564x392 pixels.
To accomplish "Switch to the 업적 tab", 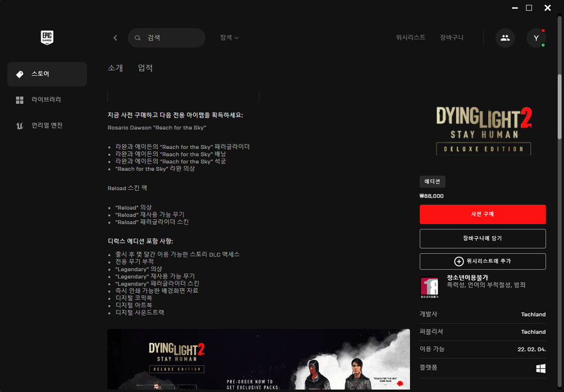I will coord(145,68).
